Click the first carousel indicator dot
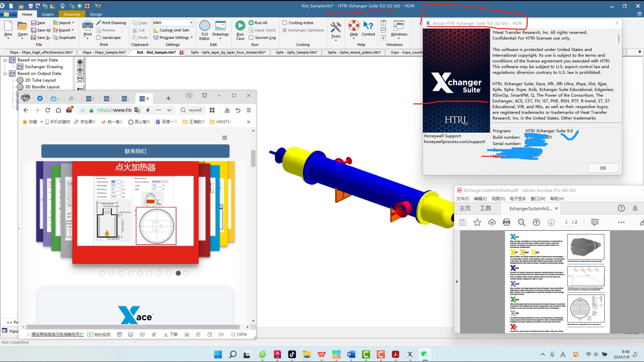 point(102,273)
